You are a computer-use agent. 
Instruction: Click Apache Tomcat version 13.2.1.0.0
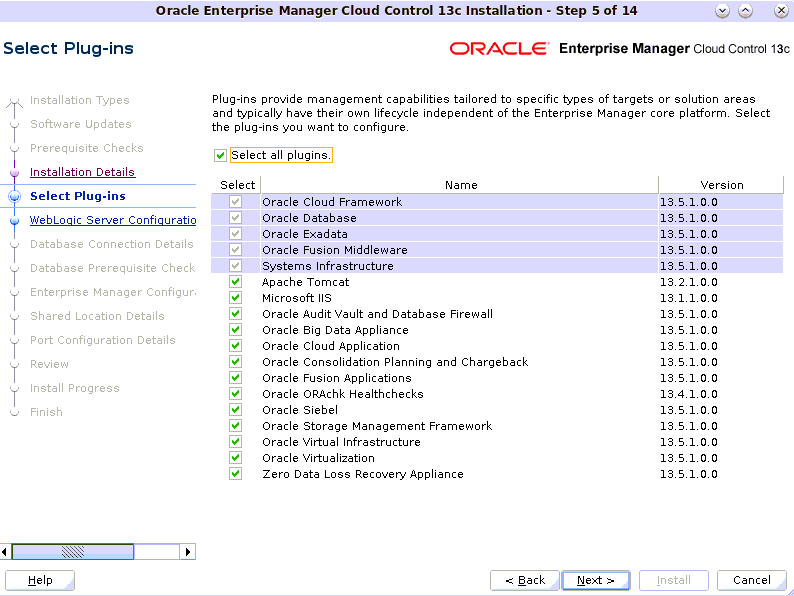pyautogui.click(x=689, y=282)
